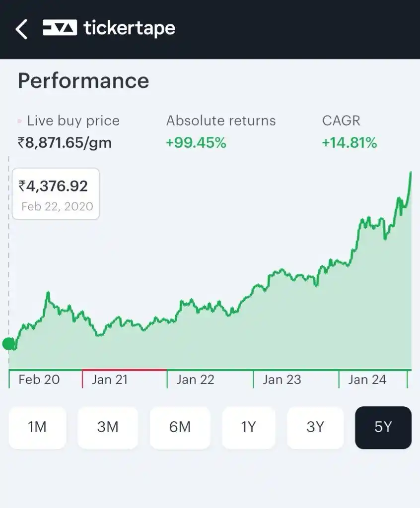The height and width of the screenshot is (508, 420).
Task: Click the chart peak at right edge
Action: coord(411,173)
